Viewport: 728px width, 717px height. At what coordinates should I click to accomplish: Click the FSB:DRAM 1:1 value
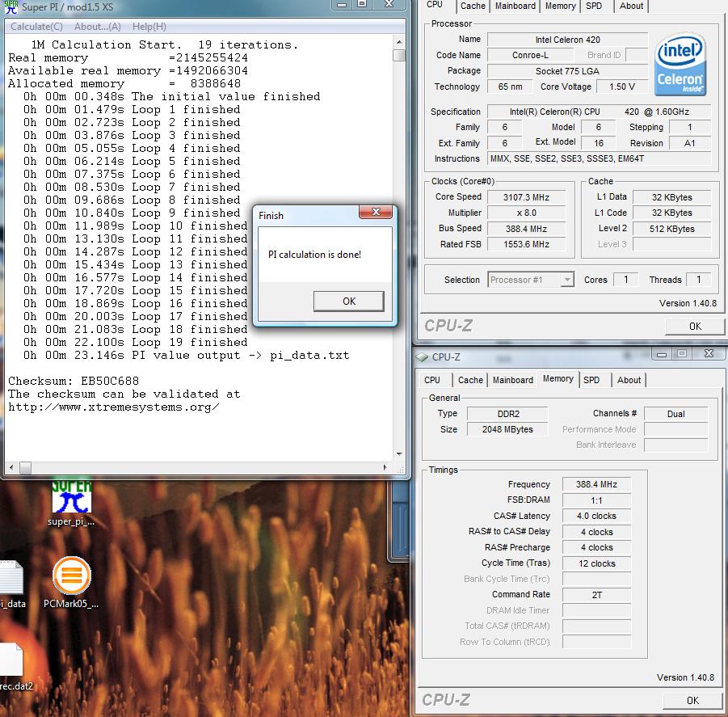596,500
